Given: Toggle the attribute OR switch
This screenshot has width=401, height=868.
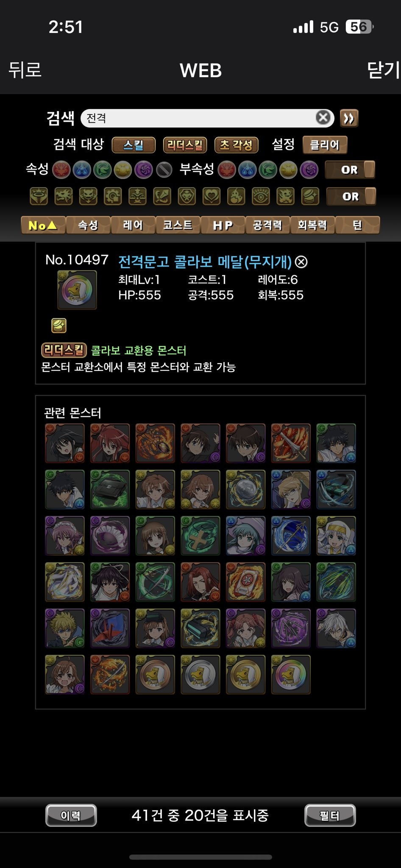Looking at the screenshot, I should tap(350, 170).
